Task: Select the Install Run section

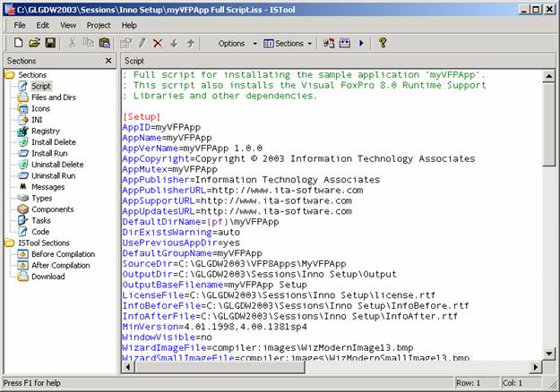Action: point(49,153)
